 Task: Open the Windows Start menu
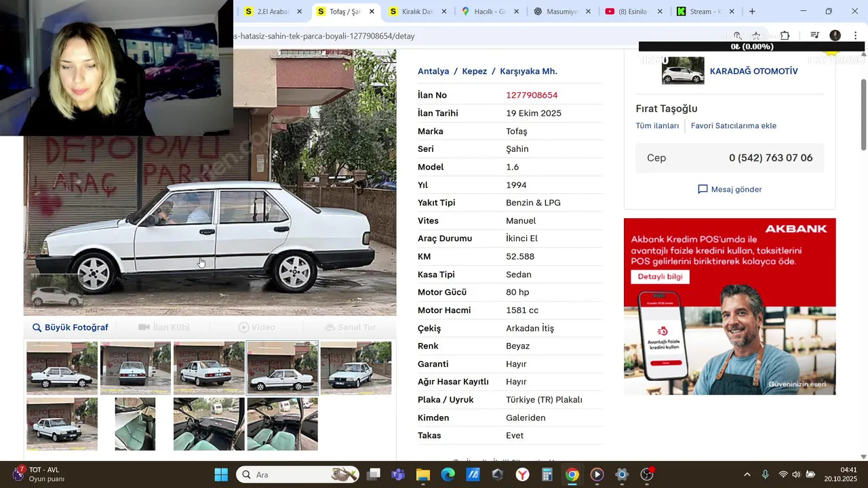tap(221, 474)
